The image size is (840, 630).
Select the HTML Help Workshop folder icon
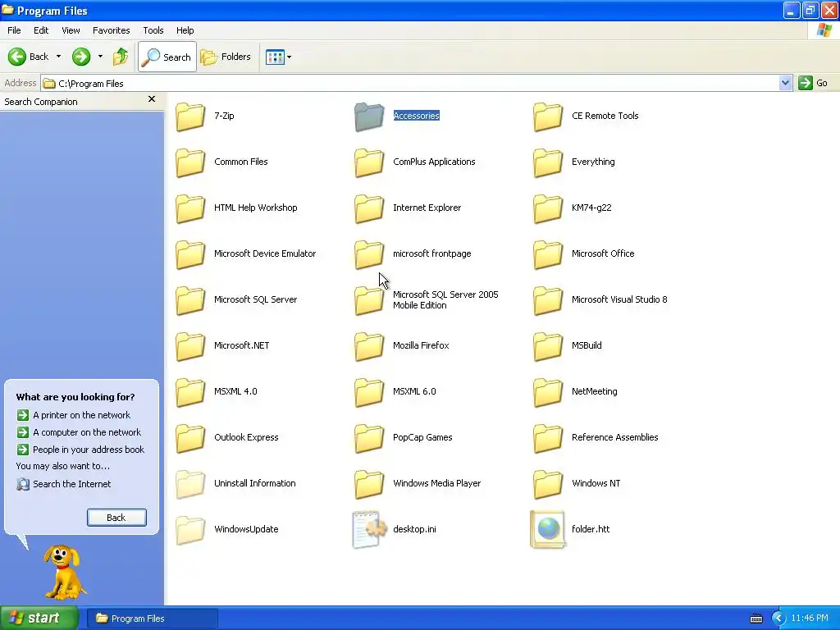[190, 208]
